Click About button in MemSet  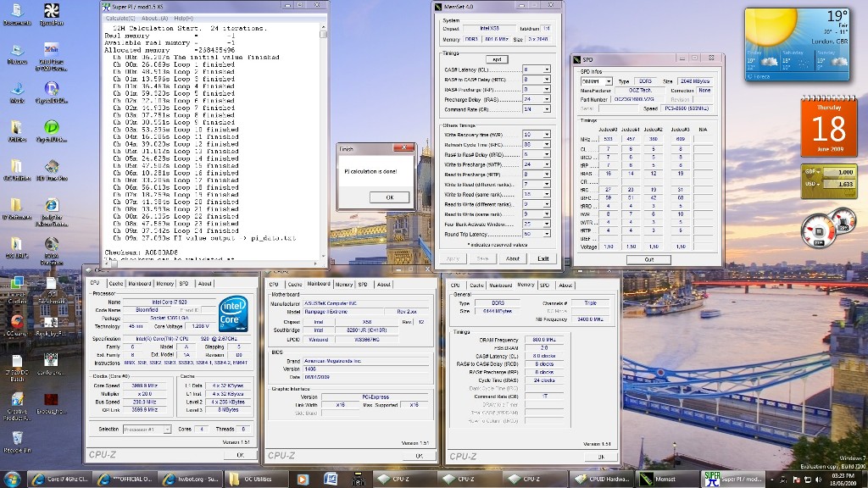click(x=512, y=258)
